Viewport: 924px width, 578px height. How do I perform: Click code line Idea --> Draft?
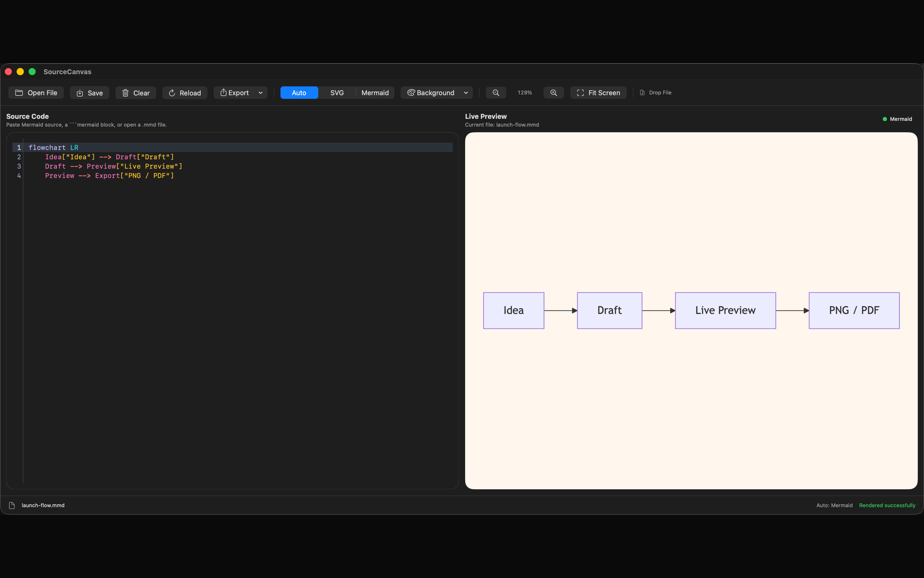click(110, 157)
